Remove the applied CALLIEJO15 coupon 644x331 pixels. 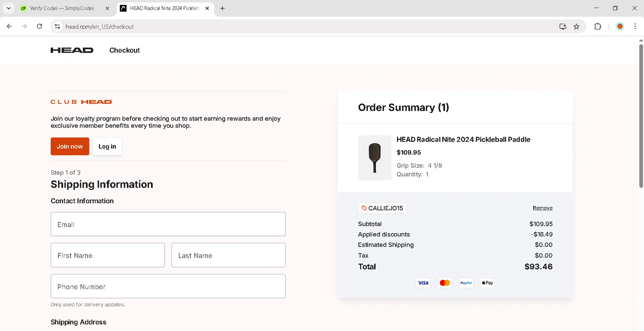543,208
